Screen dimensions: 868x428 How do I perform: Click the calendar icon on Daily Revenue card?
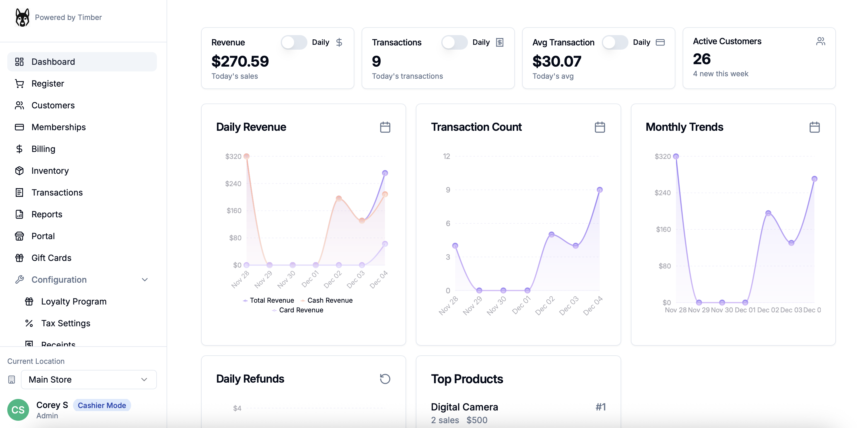(x=385, y=127)
